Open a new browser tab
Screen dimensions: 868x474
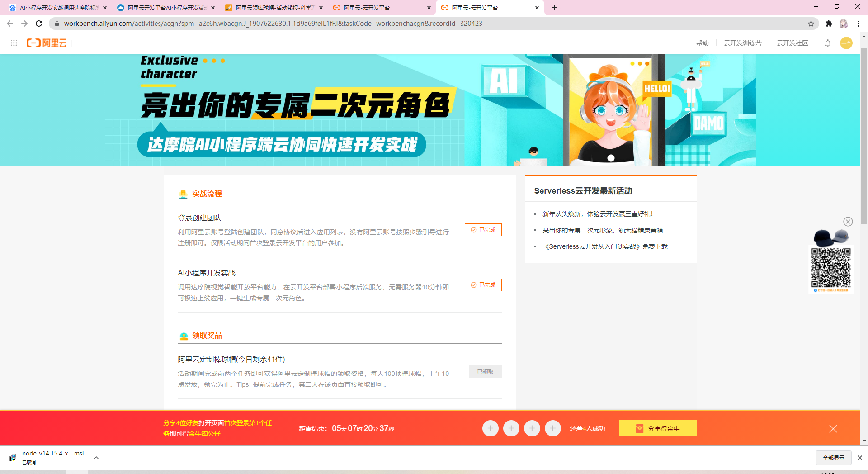(554, 8)
